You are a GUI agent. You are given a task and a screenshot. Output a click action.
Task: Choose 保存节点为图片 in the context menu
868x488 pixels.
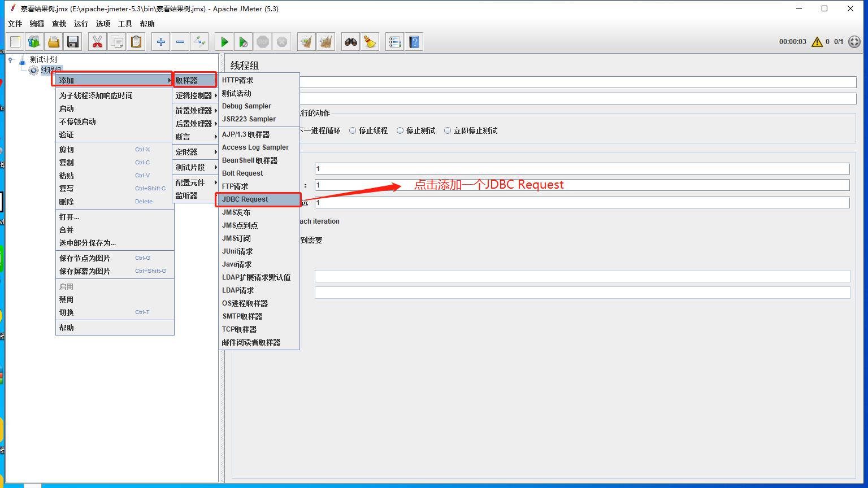(x=115, y=258)
